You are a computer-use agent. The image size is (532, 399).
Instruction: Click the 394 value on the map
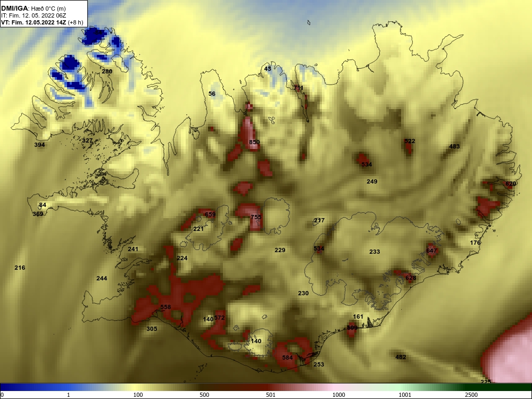(40, 145)
